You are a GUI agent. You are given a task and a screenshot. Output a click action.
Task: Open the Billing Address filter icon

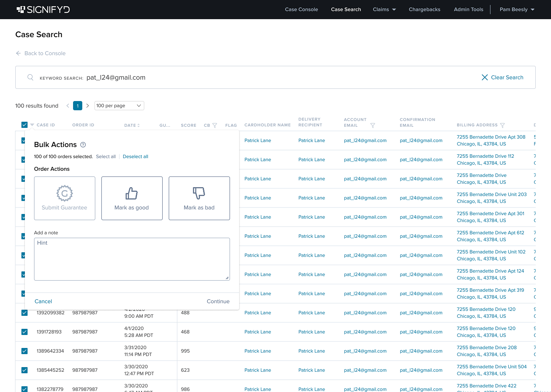(502, 125)
